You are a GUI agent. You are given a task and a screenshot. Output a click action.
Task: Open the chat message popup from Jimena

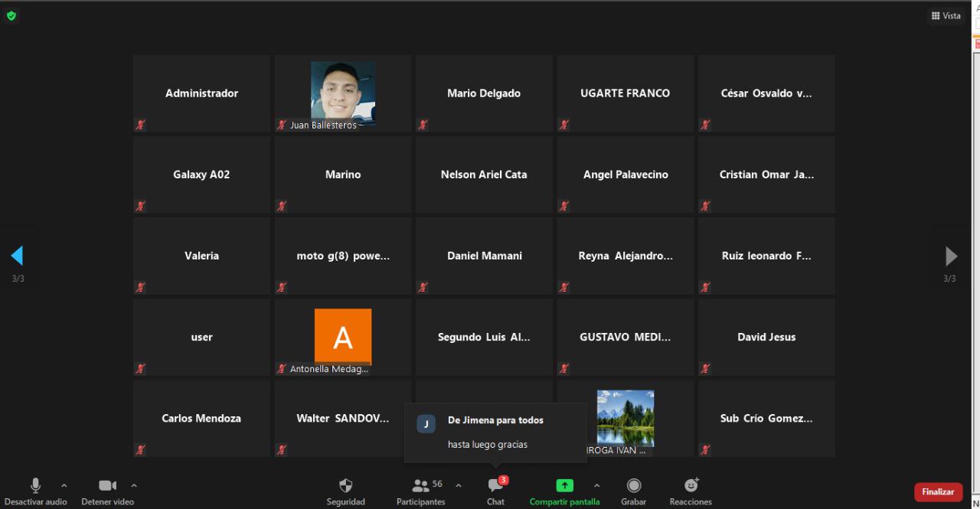[x=495, y=432]
